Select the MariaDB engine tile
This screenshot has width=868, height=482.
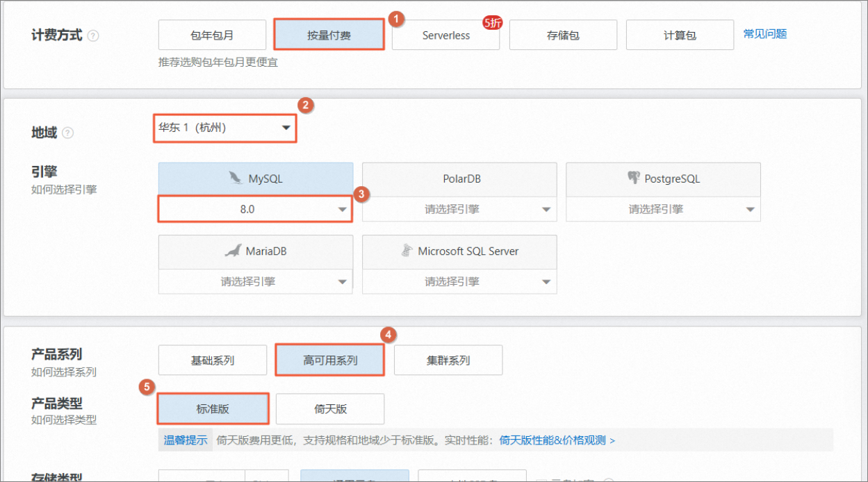pyautogui.click(x=255, y=251)
